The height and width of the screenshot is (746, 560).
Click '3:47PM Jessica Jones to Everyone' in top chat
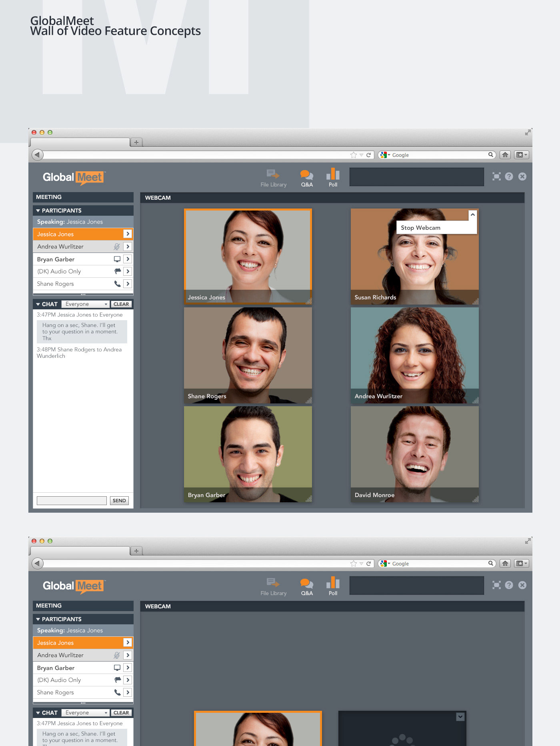(x=80, y=315)
